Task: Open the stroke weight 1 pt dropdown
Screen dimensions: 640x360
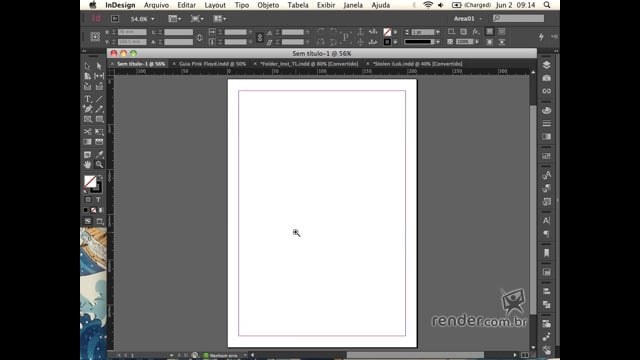Action: [438, 32]
